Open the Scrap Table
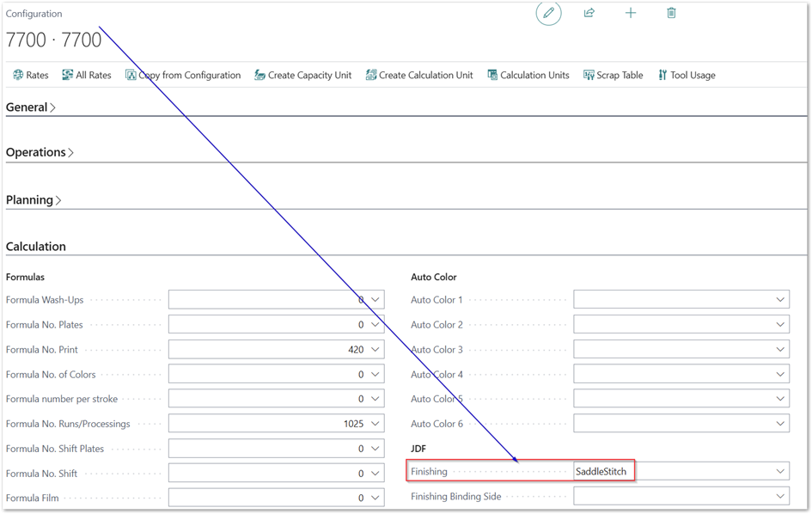This screenshot has height=514, width=812. pyautogui.click(x=613, y=76)
